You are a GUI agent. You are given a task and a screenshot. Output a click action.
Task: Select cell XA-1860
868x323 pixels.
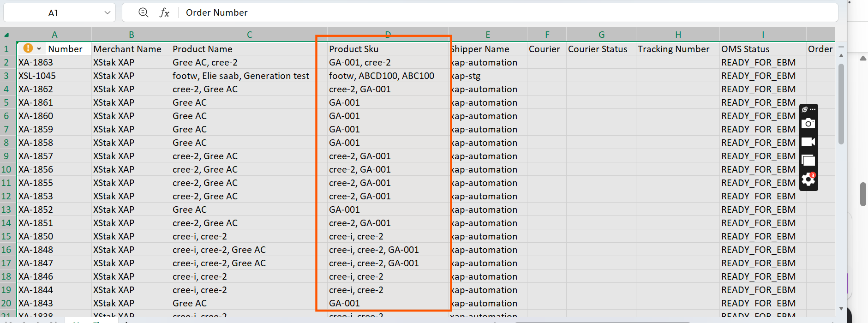point(54,116)
